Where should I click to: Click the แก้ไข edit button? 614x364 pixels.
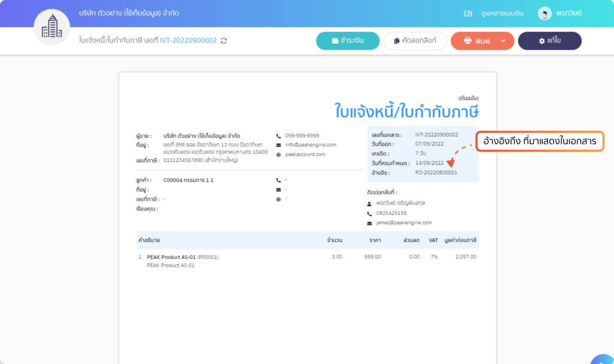point(550,41)
